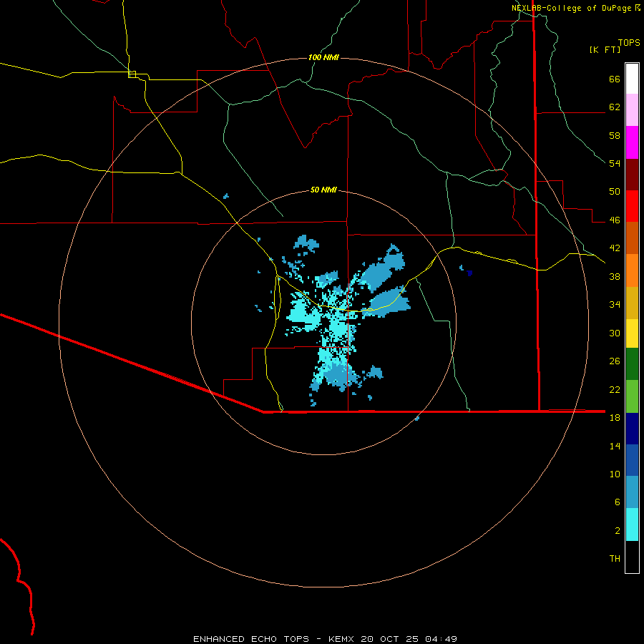Click the 46 value on the legend scale
Viewport: 644px width, 644px height.
coord(615,220)
